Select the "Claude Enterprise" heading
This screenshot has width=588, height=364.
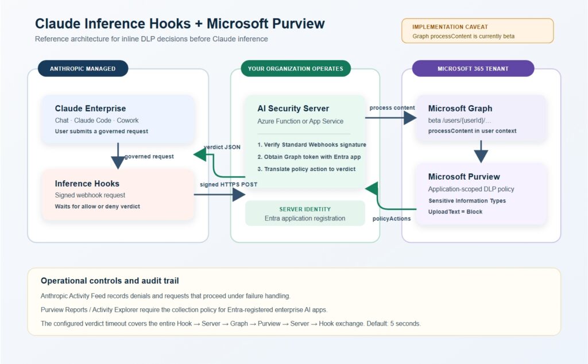(90, 109)
